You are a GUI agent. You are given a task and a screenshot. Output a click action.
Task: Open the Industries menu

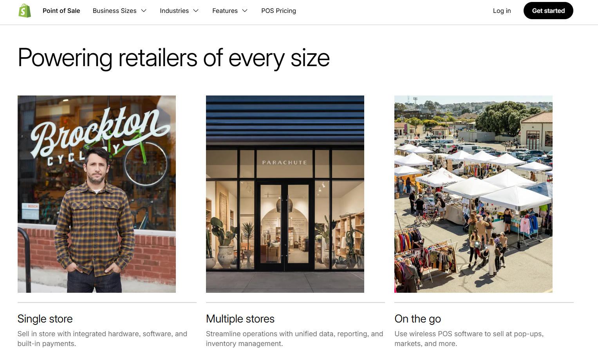[174, 11]
